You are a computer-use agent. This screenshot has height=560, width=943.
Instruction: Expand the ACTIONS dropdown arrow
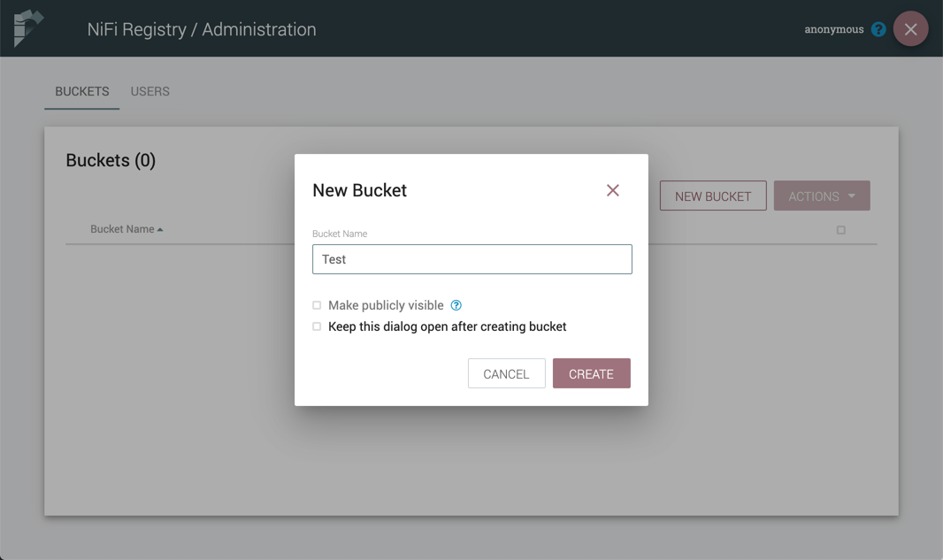pos(851,196)
